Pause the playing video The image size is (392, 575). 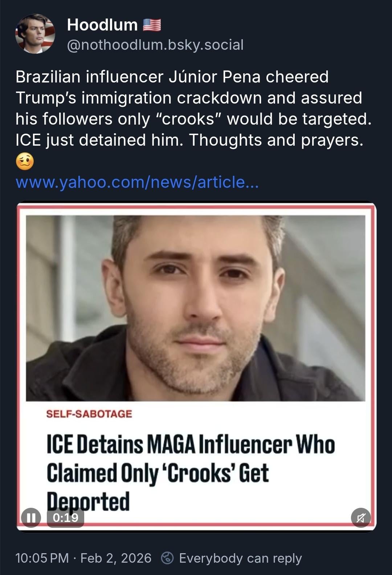point(31,517)
